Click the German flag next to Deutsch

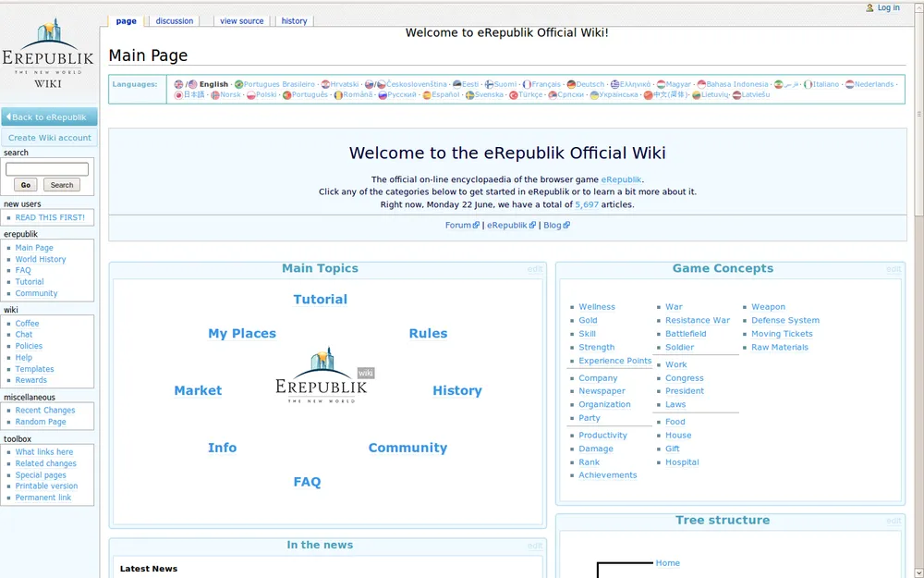click(571, 84)
